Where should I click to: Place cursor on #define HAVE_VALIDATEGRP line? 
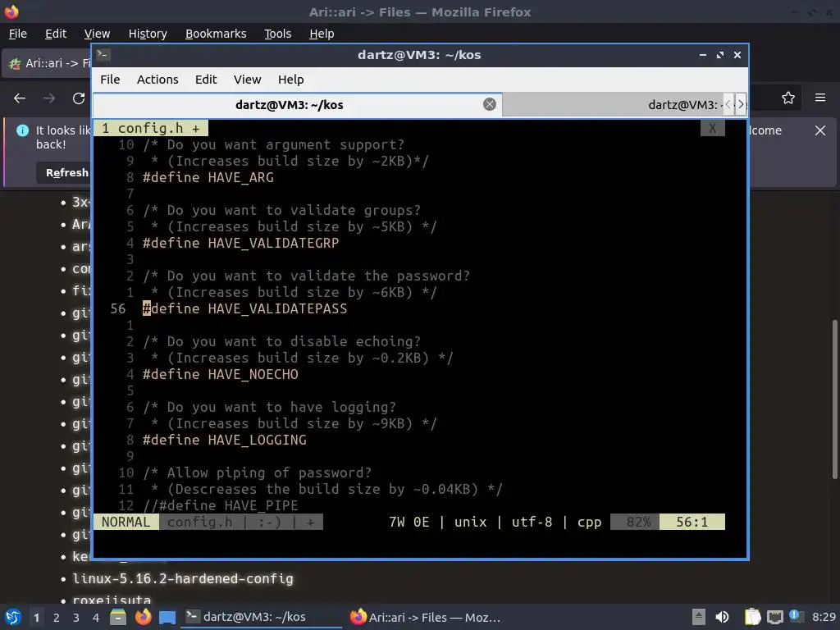240,243
